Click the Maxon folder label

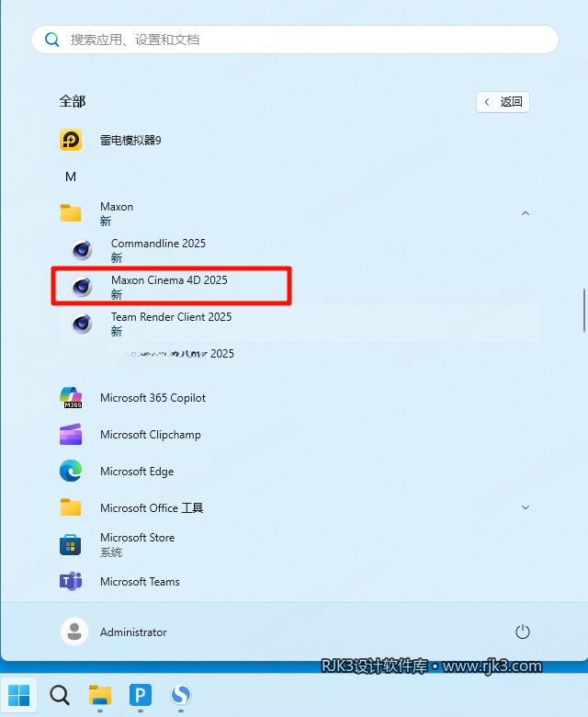[117, 207]
